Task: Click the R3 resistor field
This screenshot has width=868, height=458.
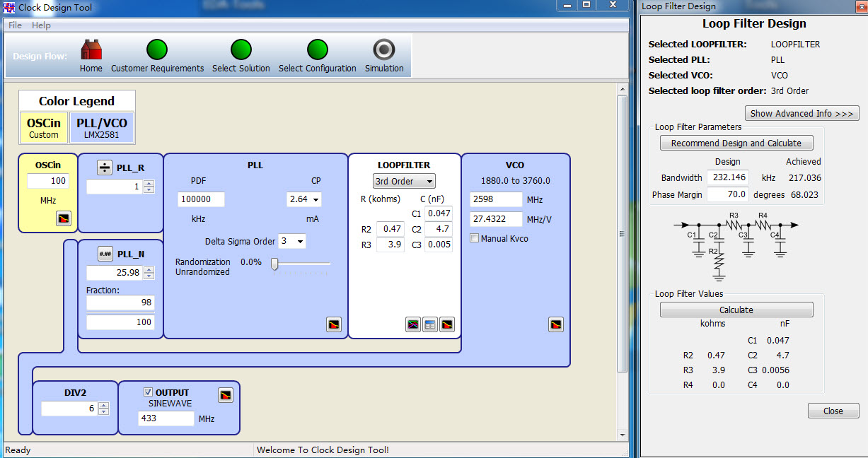Action: point(390,245)
